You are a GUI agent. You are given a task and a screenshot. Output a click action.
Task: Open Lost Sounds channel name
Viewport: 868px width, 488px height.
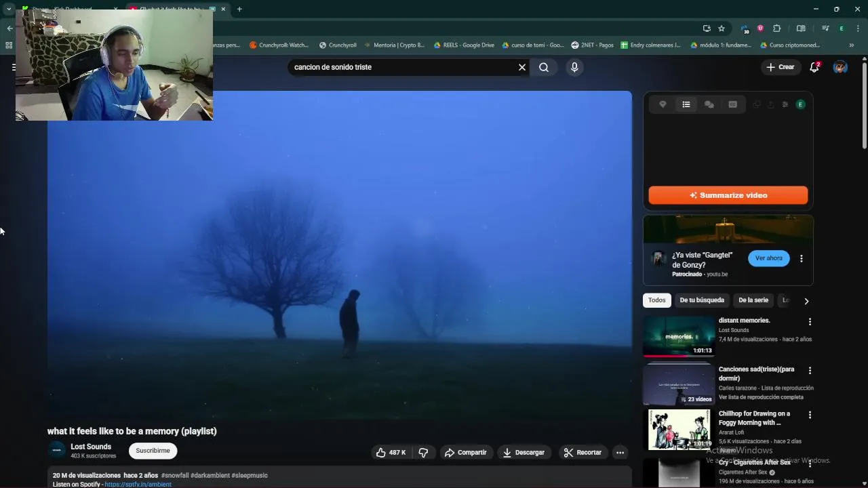coord(91,447)
